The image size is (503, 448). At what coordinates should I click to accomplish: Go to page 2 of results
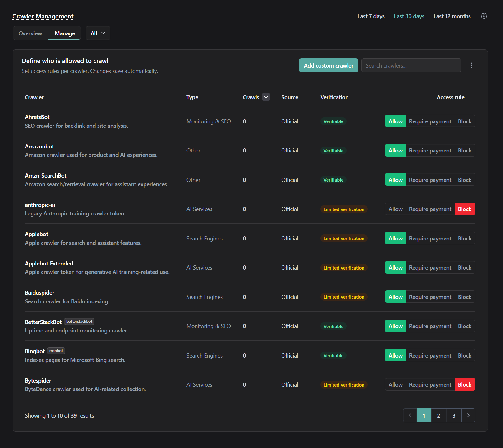click(439, 415)
